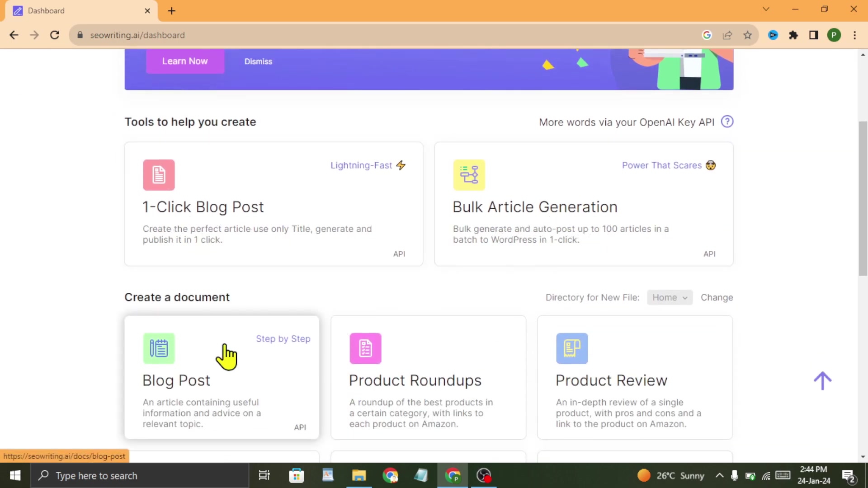The height and width of the screenshot is (488, 868).
Task: Open the Chrome three-dot menu
Action: click(x=854, y=35)
